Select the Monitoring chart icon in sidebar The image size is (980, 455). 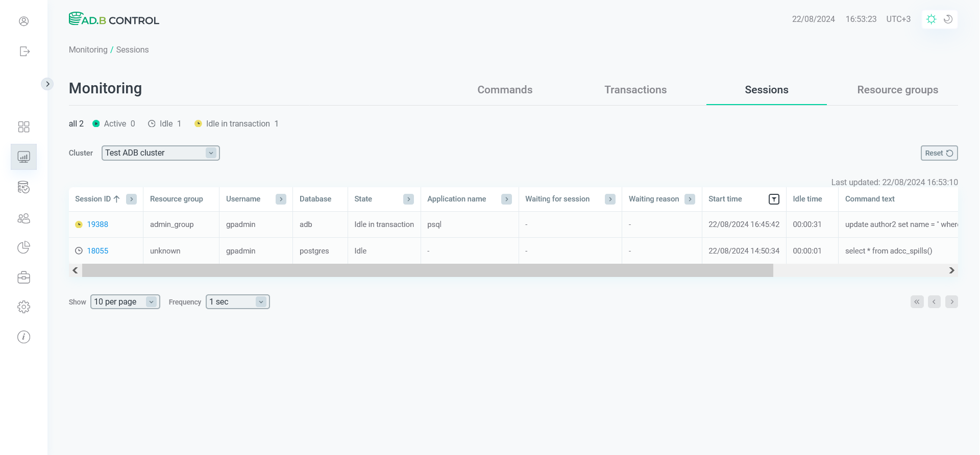(x=23, y=157)
